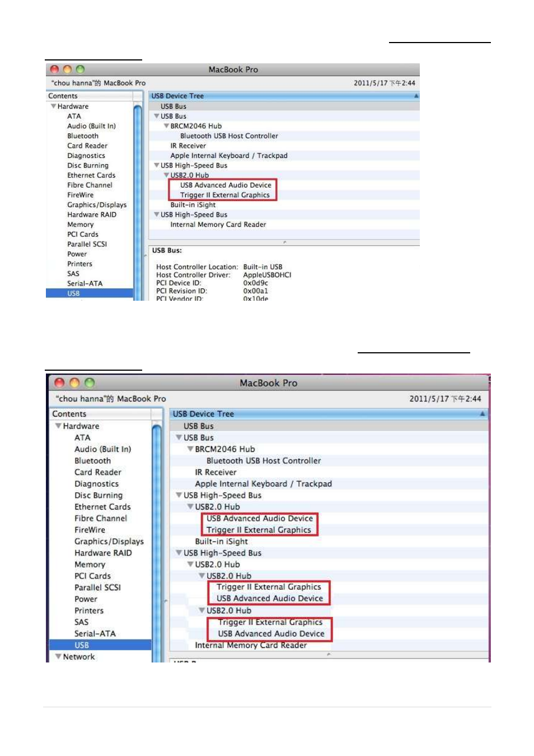The image size is (534, 756).
Task: Select Trigger II External Graphics in the upper window
Action: 225,195
